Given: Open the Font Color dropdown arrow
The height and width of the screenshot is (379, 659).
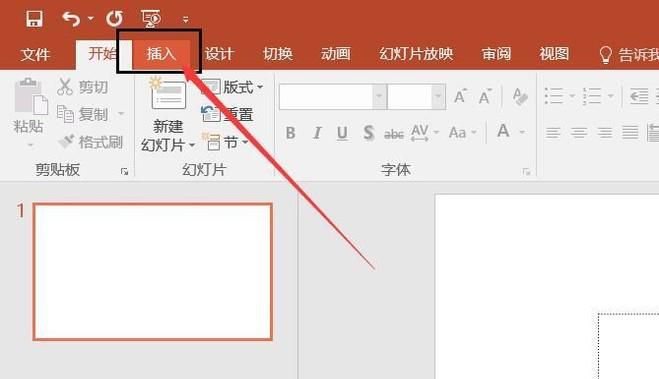Looking at the screenshot, I should pyautogui.click(x=522, y=132).
